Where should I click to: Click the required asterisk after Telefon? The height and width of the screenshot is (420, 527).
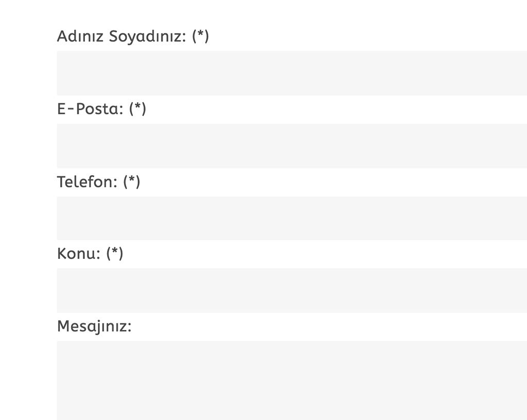click(132, 181)
